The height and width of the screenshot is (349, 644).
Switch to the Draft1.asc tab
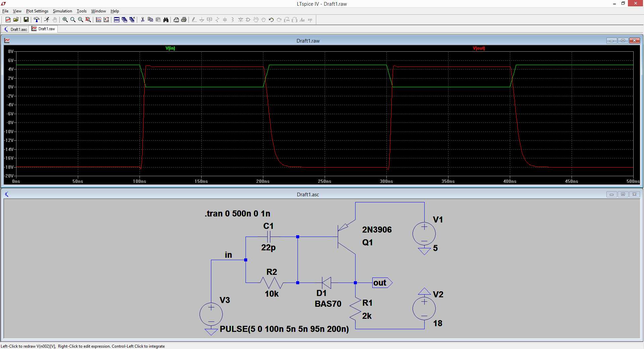pos(15,29)
